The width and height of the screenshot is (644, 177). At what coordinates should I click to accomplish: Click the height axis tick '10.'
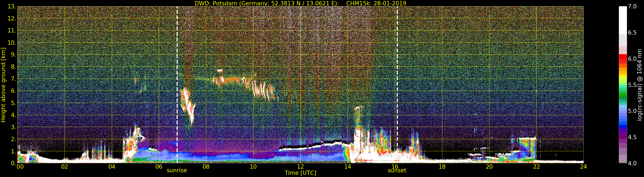click(x=12, y=43)
